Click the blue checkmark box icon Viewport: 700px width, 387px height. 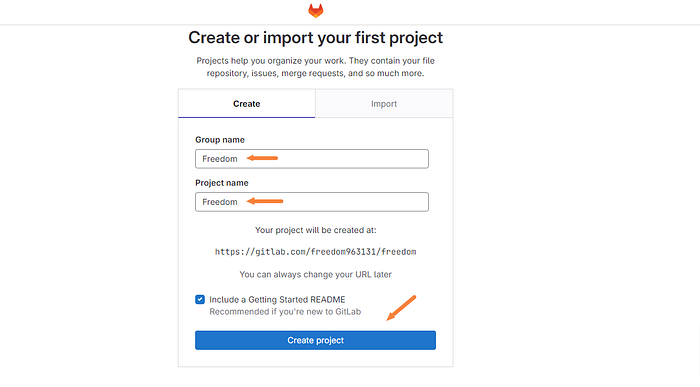[200, 300]
